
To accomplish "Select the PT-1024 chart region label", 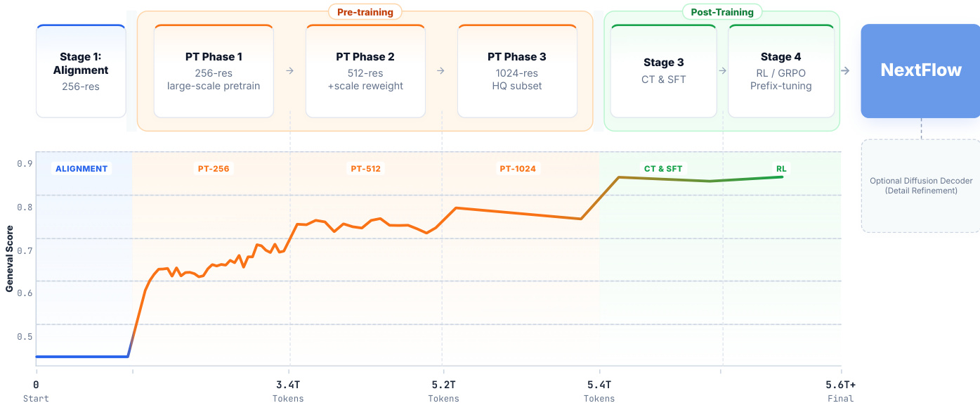I will point(518,169).
